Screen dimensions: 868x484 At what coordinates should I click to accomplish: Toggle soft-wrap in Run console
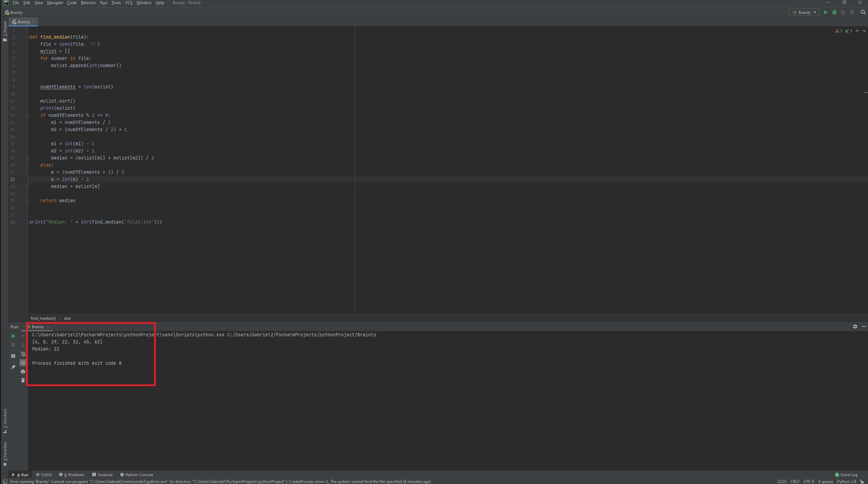click(x=23, y=354)
